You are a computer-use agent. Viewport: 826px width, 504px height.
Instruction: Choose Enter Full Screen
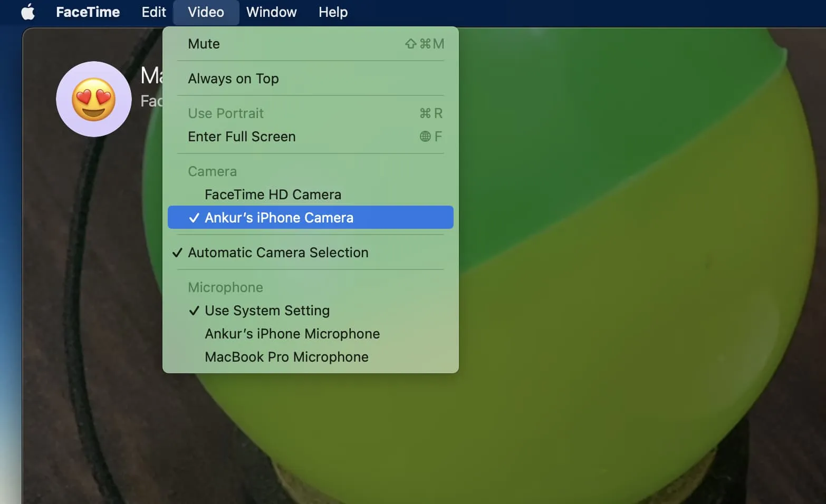(x=311, y=137)
